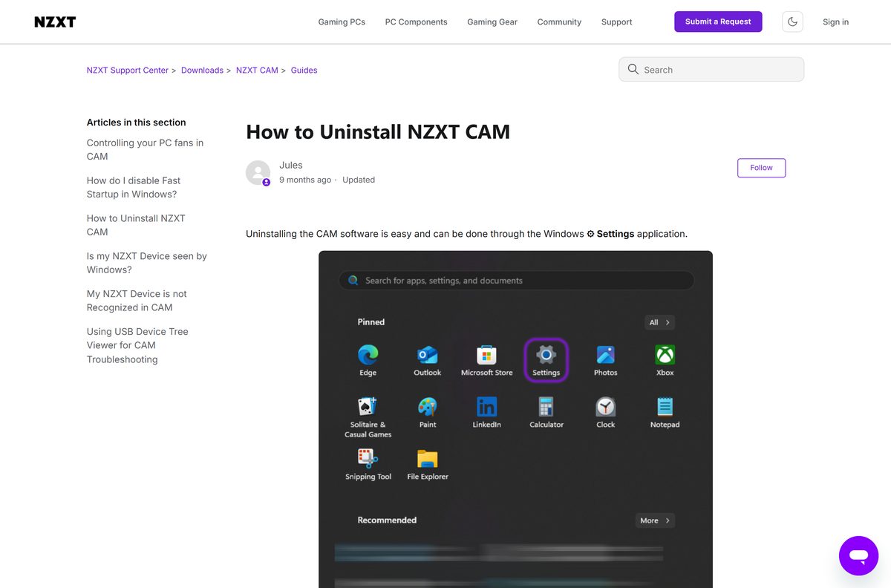Click the NZXT logo
891x588 pixels.
pyautogui.click(x=55, y=22)
